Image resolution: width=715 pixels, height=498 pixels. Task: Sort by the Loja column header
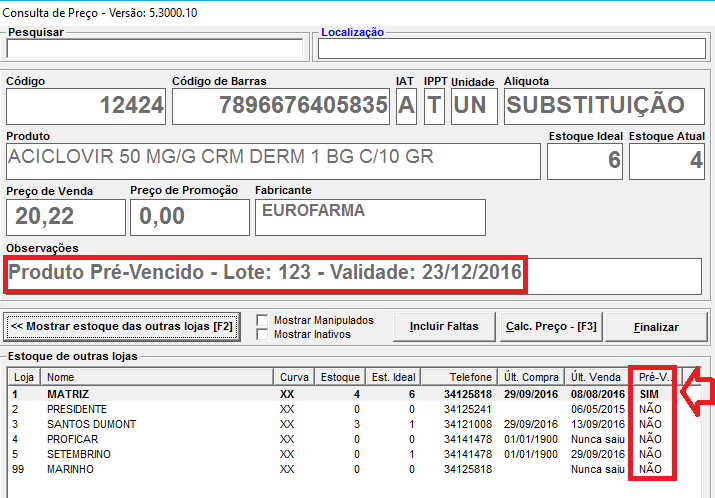tap(25, 377)
